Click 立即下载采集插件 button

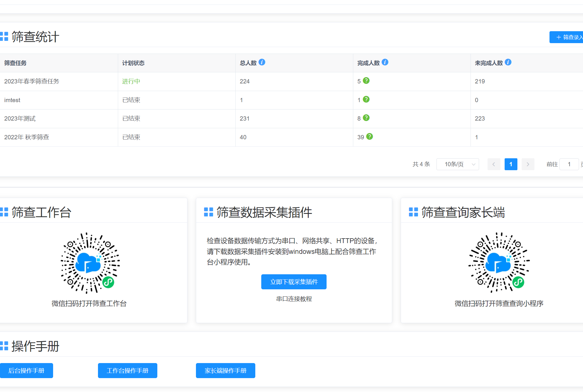pos(294,282)
